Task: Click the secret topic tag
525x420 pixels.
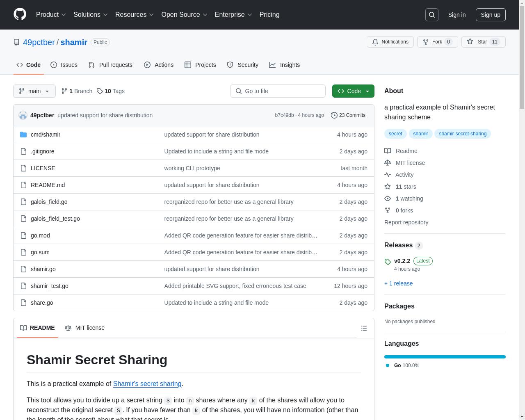Action: coord(395,134)
